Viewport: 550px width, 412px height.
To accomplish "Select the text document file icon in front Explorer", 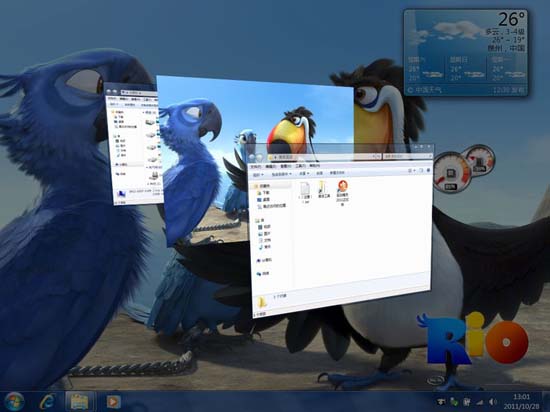I will click(x=305, y=192).
